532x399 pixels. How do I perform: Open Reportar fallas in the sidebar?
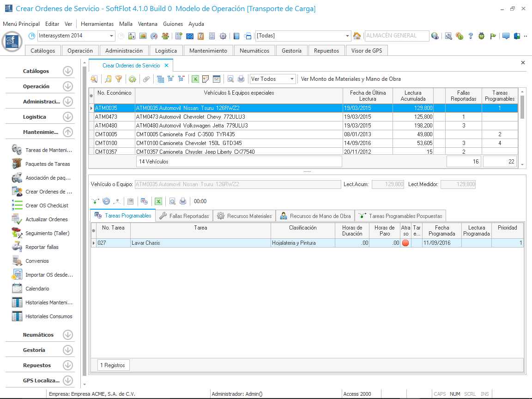(x=42, y=247)
